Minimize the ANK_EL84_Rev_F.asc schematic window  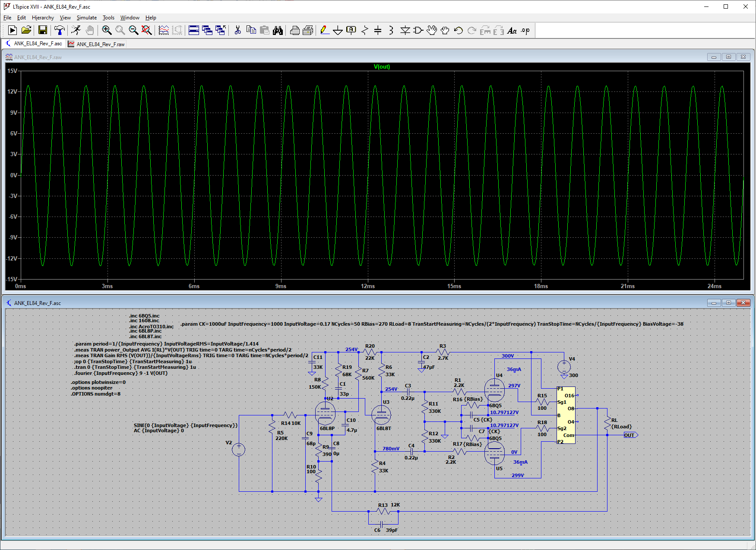point(714,303)
